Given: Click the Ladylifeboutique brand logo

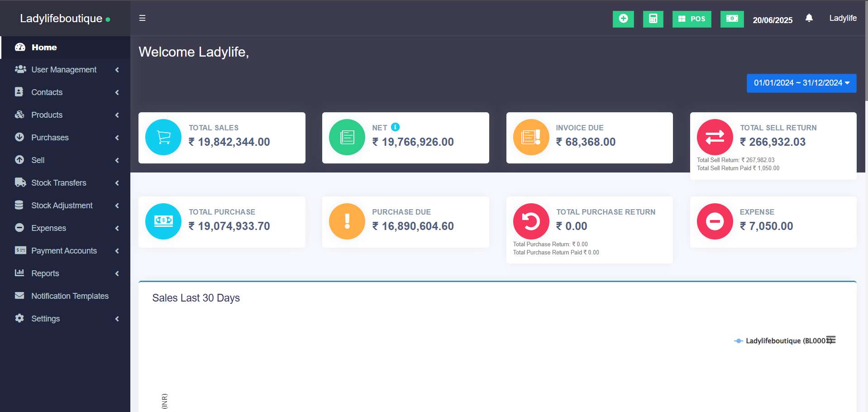Looking at the screenshot, I should point(61,19).
